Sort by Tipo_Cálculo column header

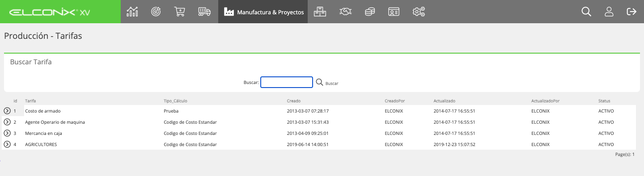click(x=175, y=101)
